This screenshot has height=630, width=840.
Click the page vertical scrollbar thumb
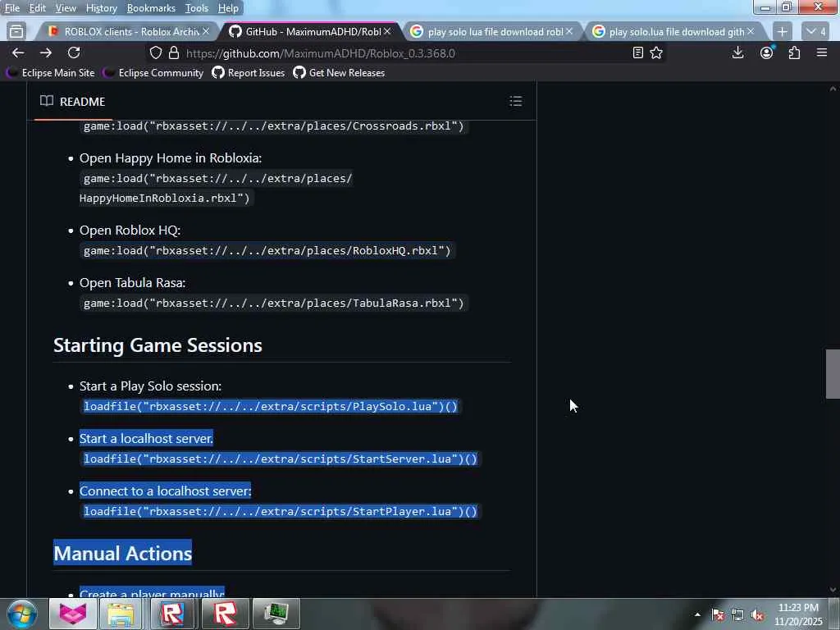pyautogui.click(x=833, y=374)
